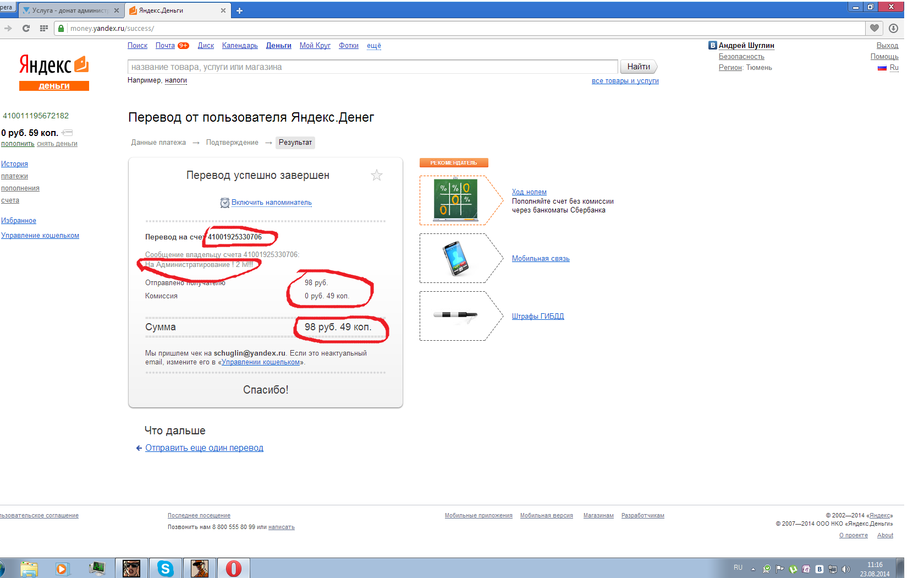924x578 pixels.
Task: Click the Ход нолем link
Action: coord(529,192)
